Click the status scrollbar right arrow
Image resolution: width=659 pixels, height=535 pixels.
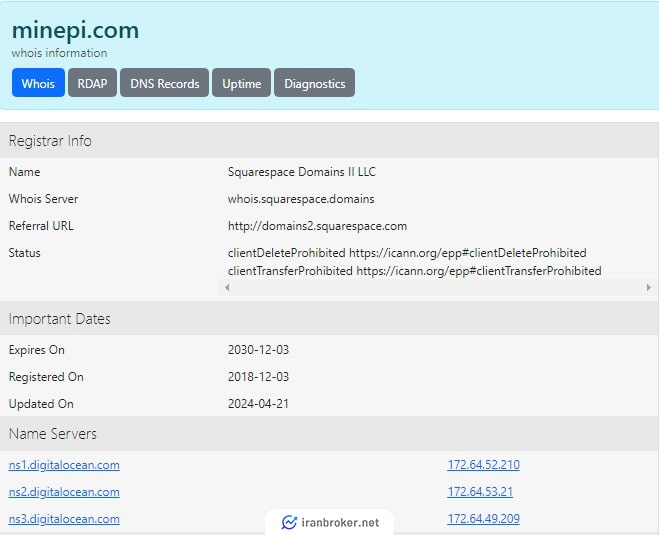[648, 287]
